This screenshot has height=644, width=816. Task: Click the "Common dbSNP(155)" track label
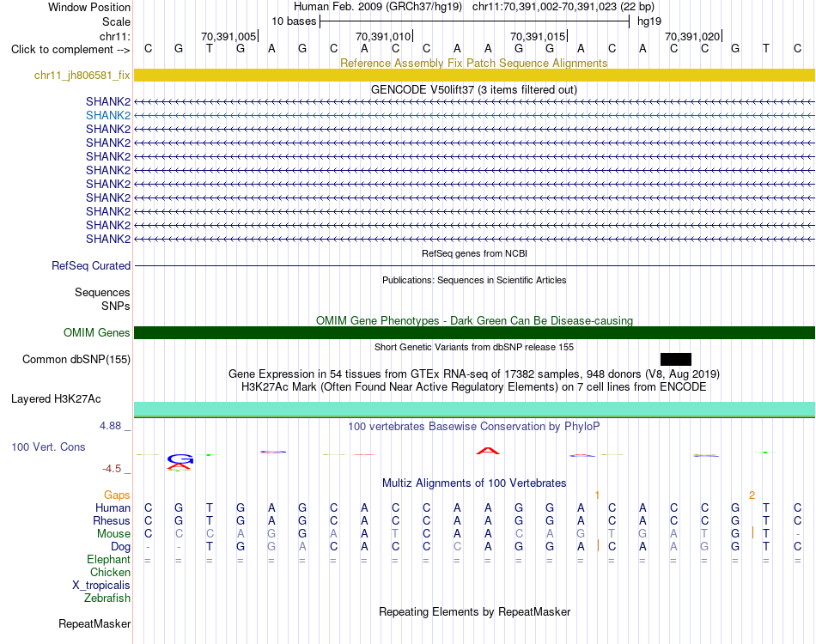(x=76, y=360)
